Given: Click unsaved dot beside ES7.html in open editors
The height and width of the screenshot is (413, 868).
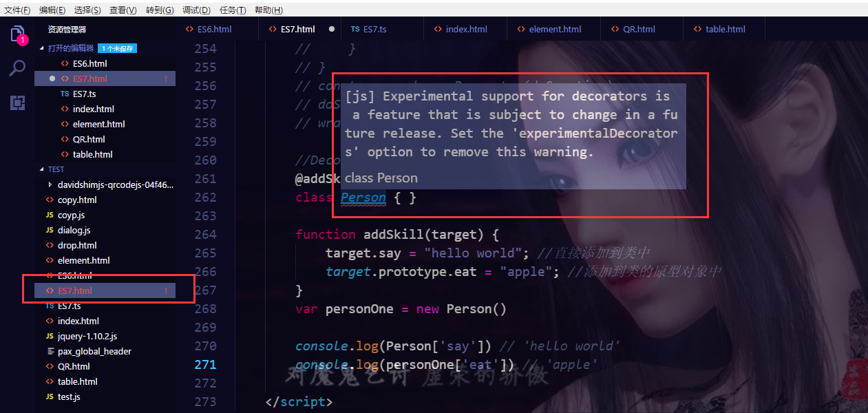Looking at the screenshot, I should click(52, 78).
